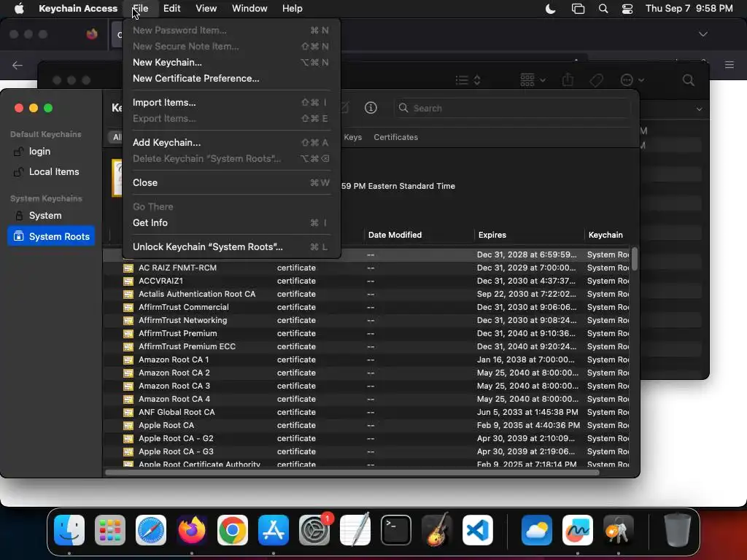The image size is (747, 560).
Task: Launch GarageBand from the Dock
Action: point(437,530)
